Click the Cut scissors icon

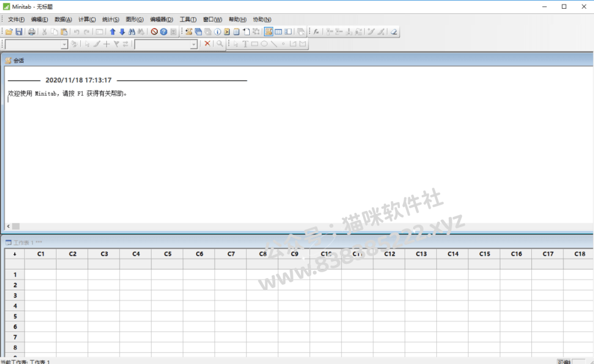[45, 32]
